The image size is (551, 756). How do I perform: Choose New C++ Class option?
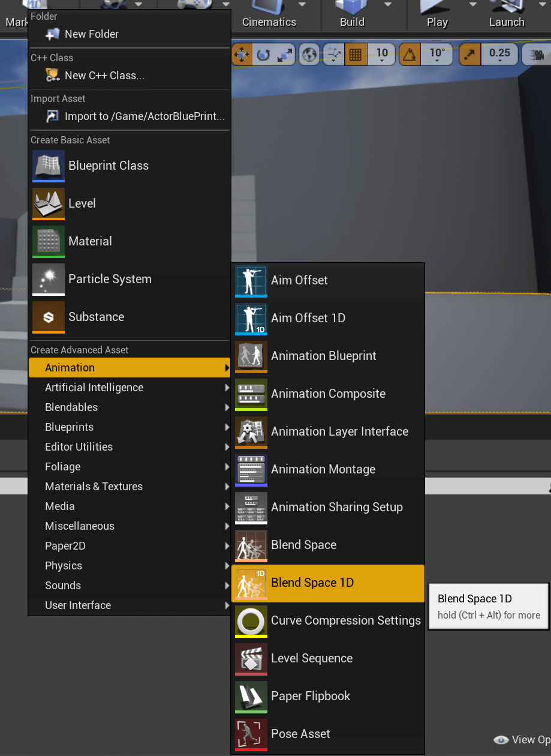130,76
